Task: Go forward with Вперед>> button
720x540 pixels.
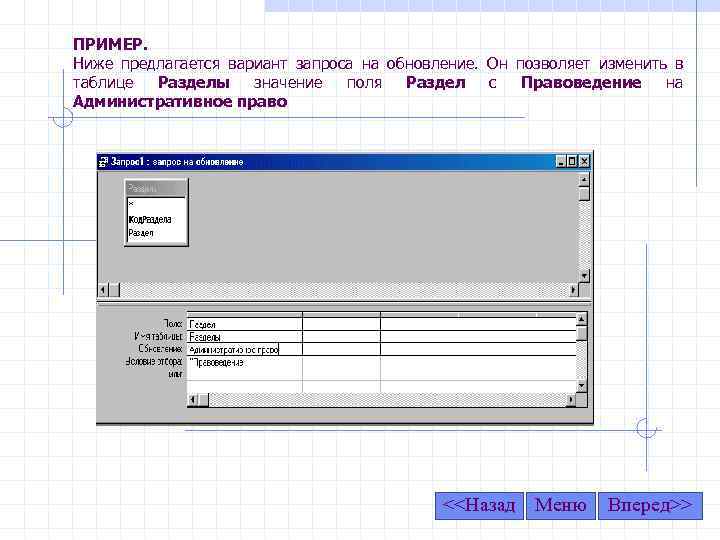Action: tap(650, 506)
